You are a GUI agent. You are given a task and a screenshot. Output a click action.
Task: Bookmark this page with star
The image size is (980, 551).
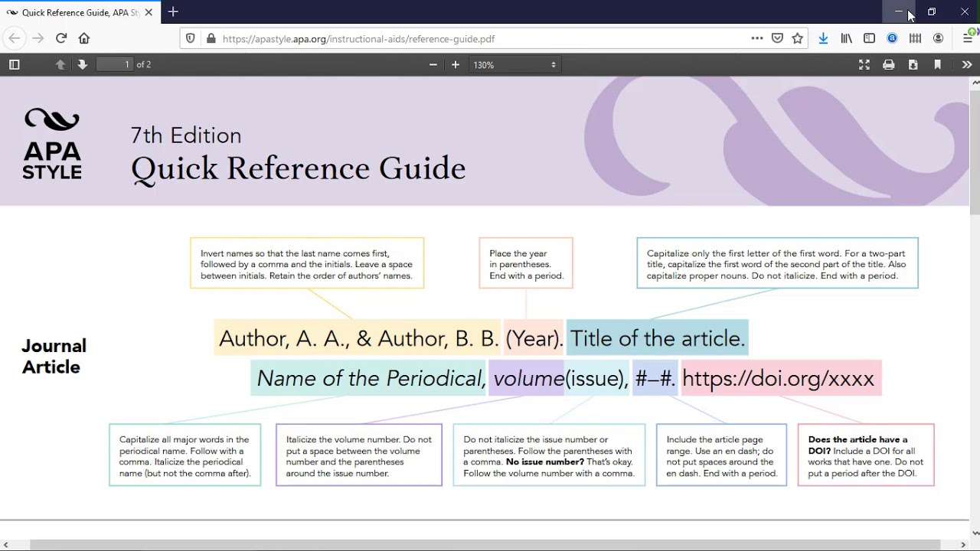(x=797, y=38)
